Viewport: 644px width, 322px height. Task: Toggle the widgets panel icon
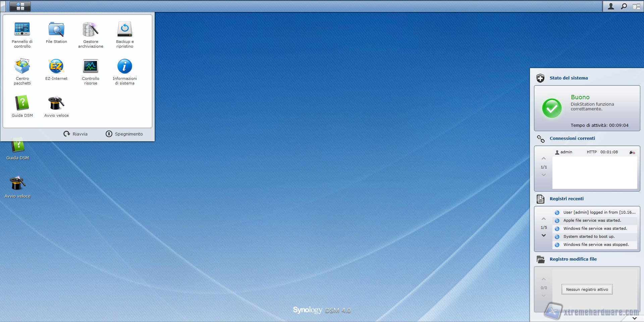[x=636, y=6]
